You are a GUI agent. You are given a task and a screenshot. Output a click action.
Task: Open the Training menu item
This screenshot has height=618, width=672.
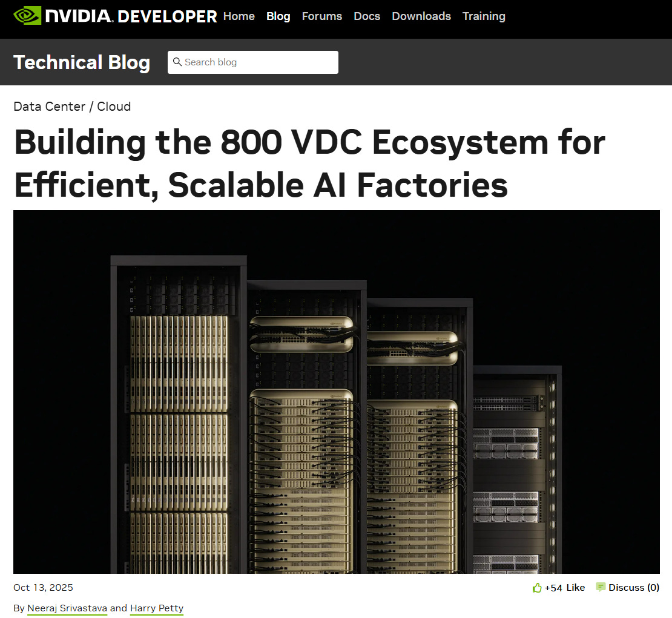pos(484,16)
